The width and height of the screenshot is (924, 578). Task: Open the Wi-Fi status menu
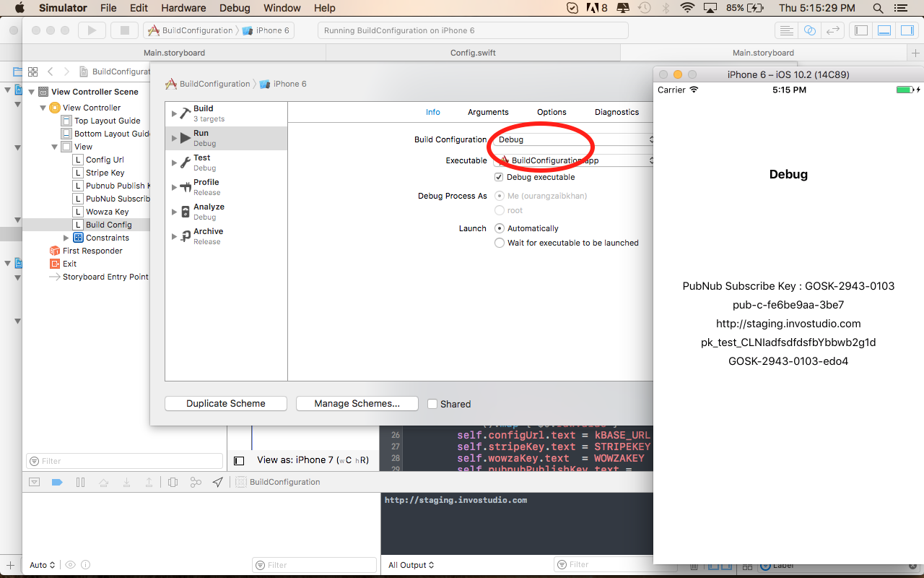click(x=687, y=8)
